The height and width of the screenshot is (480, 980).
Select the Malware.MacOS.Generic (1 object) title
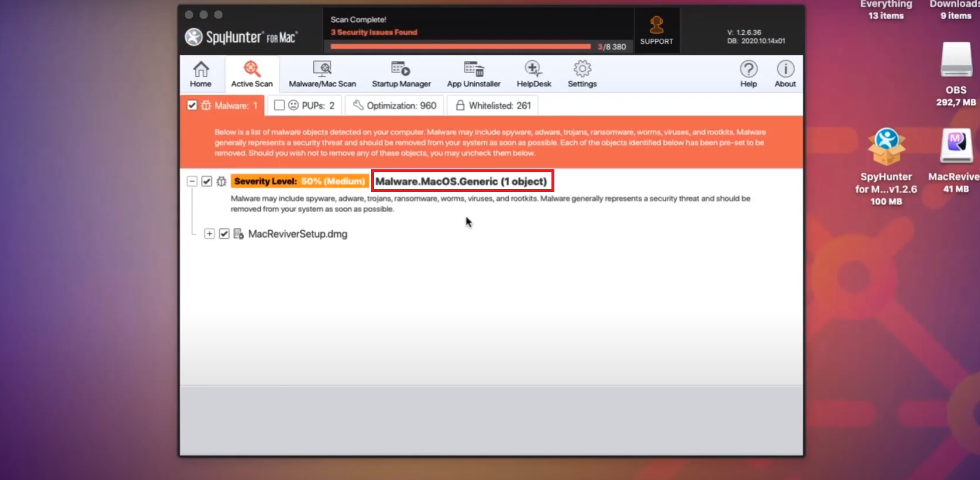coord(461,181)
